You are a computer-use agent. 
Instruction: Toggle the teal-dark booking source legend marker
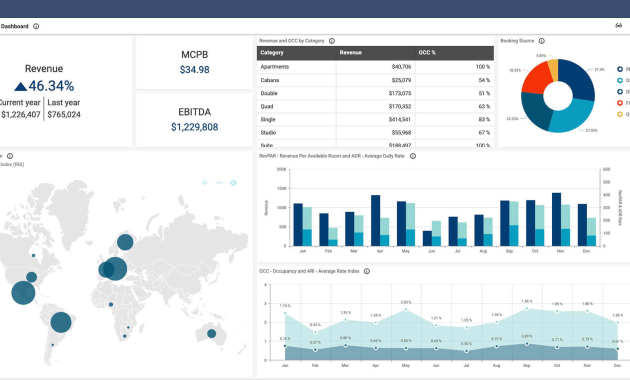(x=620, y=92)
